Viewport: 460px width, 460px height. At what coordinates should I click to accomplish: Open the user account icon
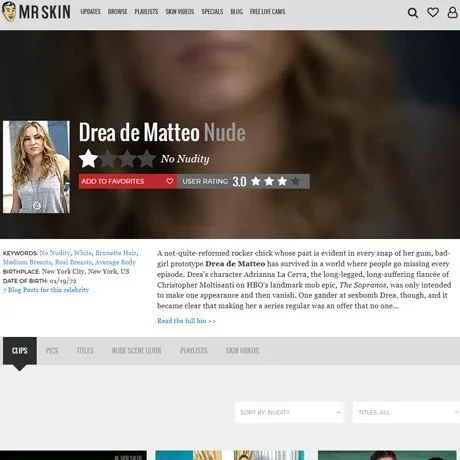[x=452, y=12]
